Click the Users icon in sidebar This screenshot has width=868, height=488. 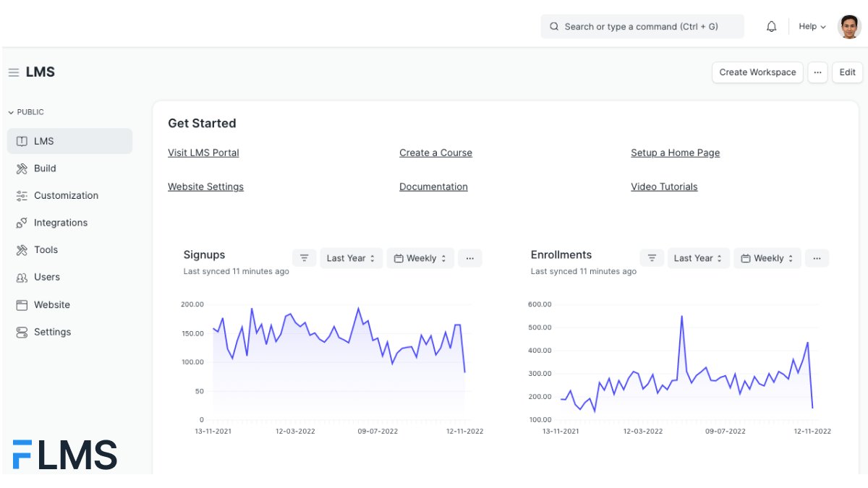point(22,278)
